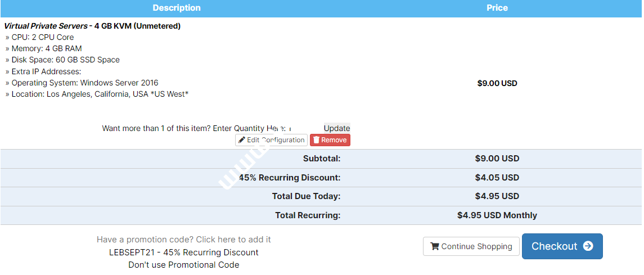Click the pencil icon on Edit Configuration
The height and width of the screenshot is (275, 644).
(x=242, y=140)
